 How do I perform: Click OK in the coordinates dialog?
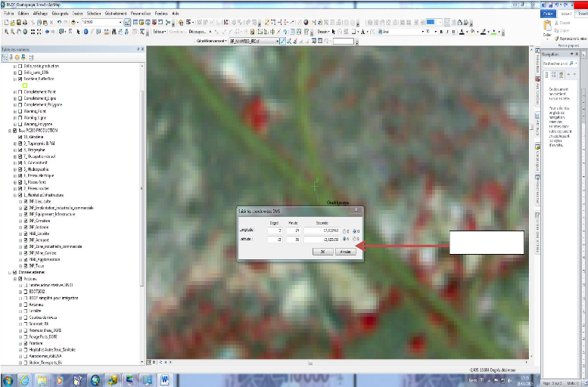[x=323, y=252]
